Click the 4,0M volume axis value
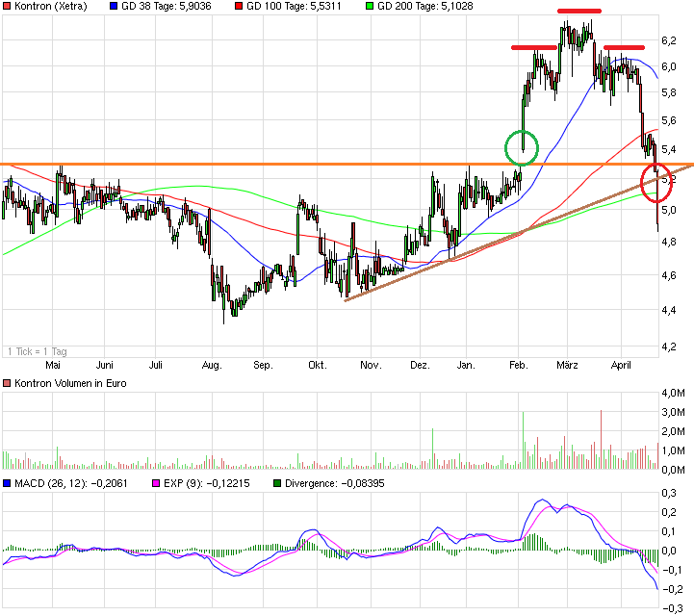The image size is (694, 616). pos(673,393)
